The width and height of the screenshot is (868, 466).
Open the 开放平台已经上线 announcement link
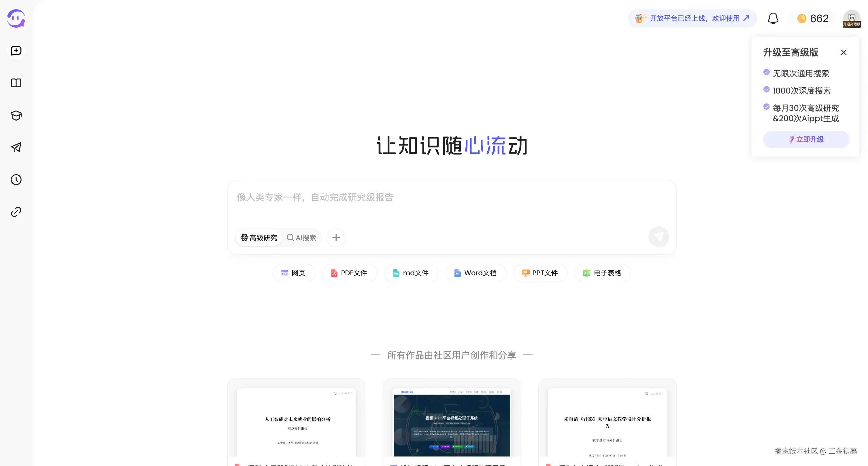coord(692,18)
